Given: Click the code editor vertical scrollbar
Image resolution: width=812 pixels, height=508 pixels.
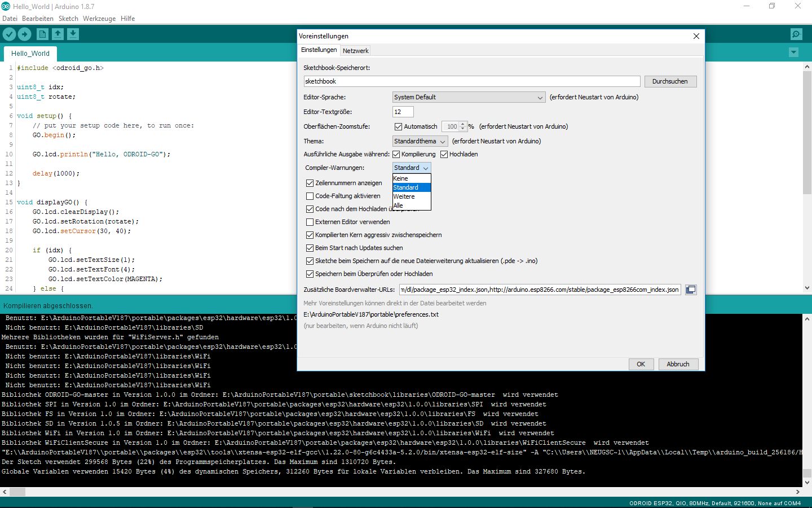Looking at the screenshot, I should 807,133.
